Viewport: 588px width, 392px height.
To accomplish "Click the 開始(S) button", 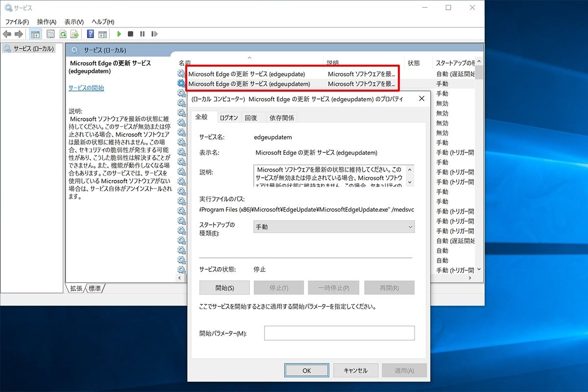I will 224,288.
